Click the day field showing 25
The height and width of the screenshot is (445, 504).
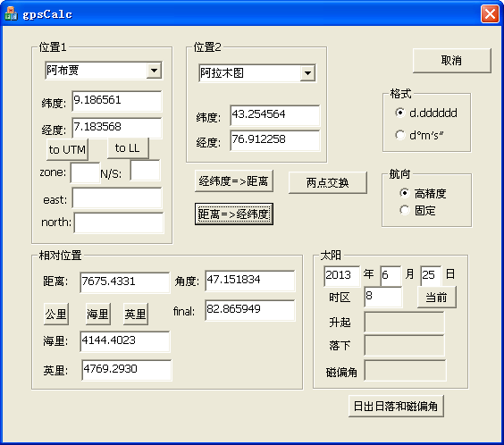(431, 276)
